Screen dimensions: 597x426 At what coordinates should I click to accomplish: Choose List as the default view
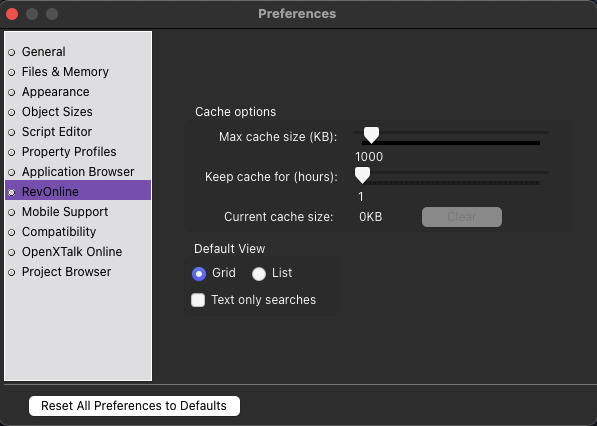tap(259, 274)
